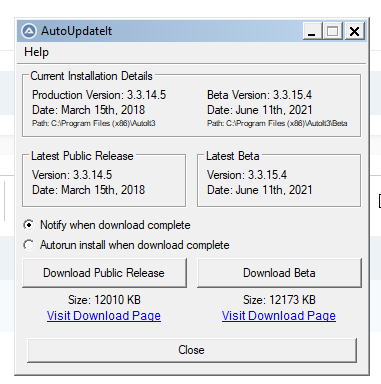The image size is (381, 384).
Task: Click Production Version: 3.3.14.5 text
Action: pos(99,95)
